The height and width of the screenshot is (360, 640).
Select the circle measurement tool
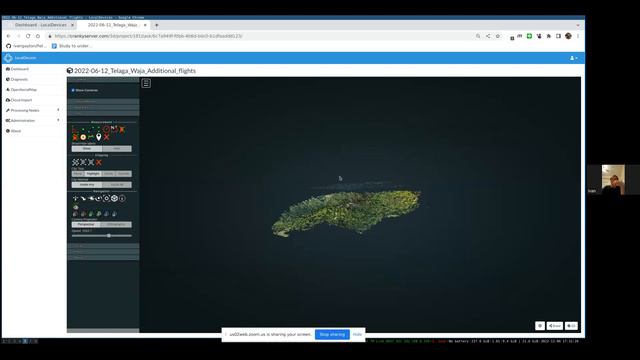(x=107, y=129)
